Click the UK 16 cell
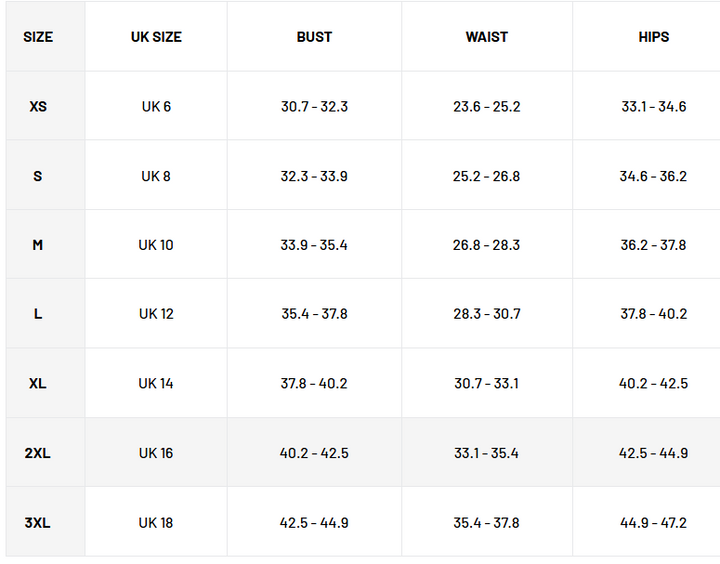 156,453
